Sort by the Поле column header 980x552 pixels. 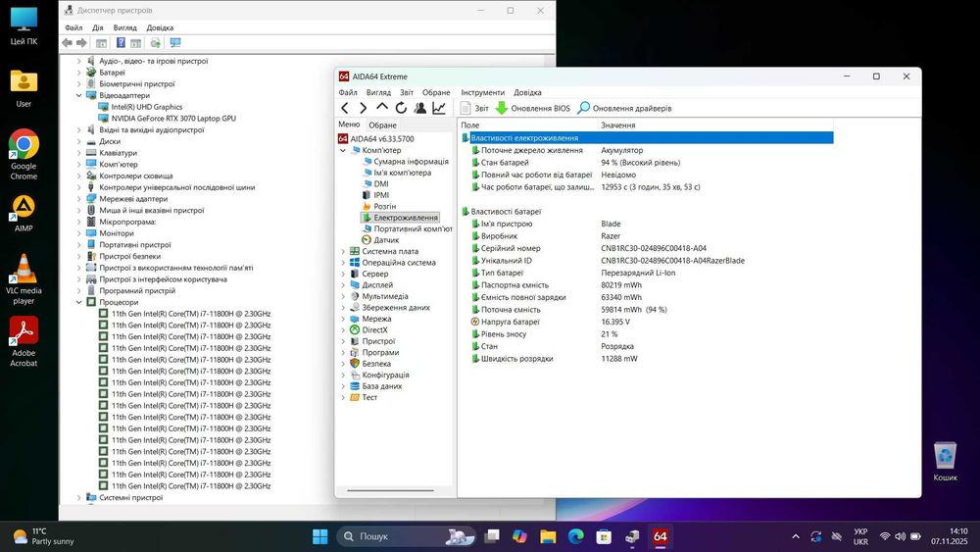coord(470,125)
